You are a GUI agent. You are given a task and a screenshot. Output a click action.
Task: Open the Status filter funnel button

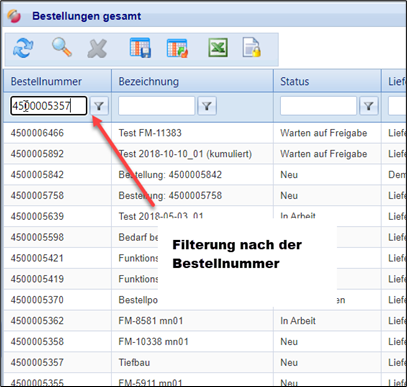tap(369, 106)
